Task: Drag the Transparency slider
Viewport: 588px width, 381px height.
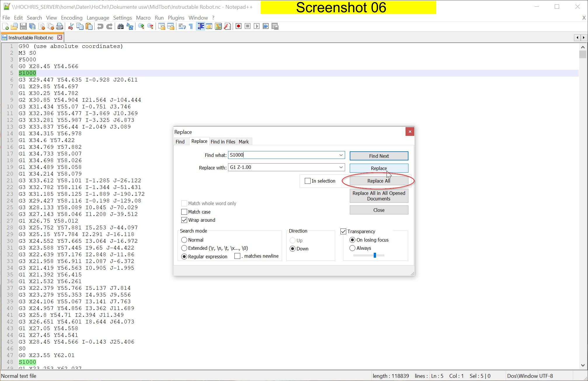Action: pyautogui.click(x=375, y=255)
